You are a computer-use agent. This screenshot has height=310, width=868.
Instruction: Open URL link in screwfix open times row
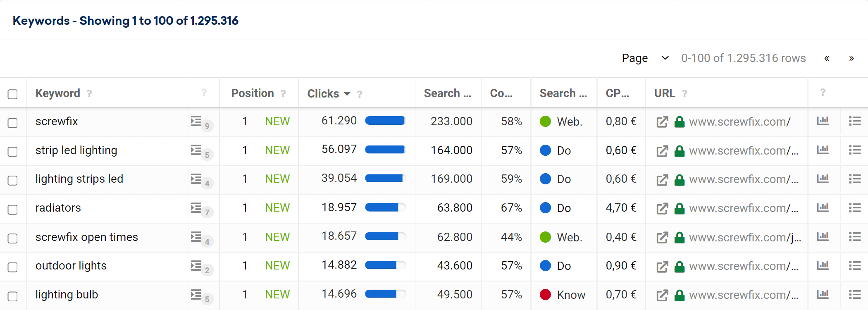click(745, 238)
